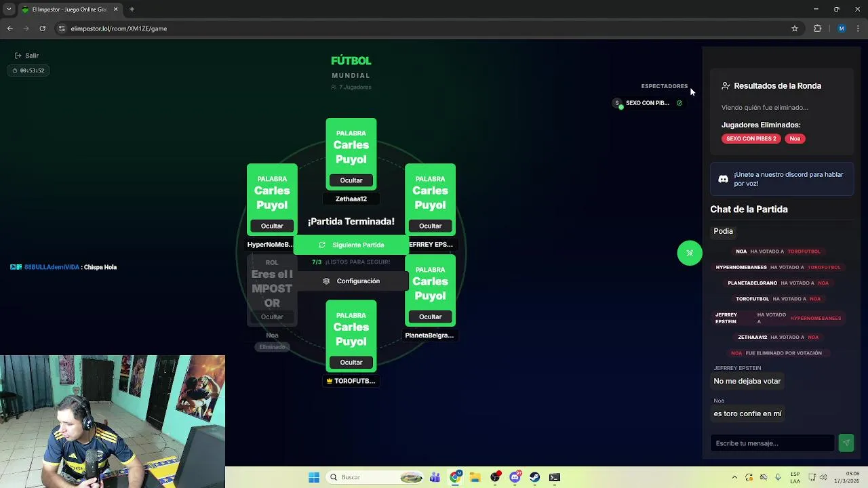Open the Chrome three-dot menu
Screen dimensions: 868x488
coord(858,28)
